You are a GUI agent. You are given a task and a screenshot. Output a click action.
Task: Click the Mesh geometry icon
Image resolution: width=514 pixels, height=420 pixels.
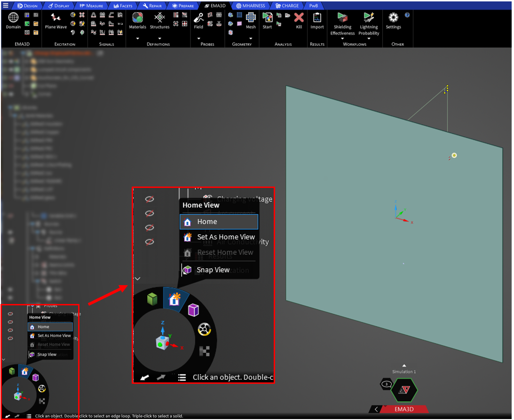pos(251,18)
